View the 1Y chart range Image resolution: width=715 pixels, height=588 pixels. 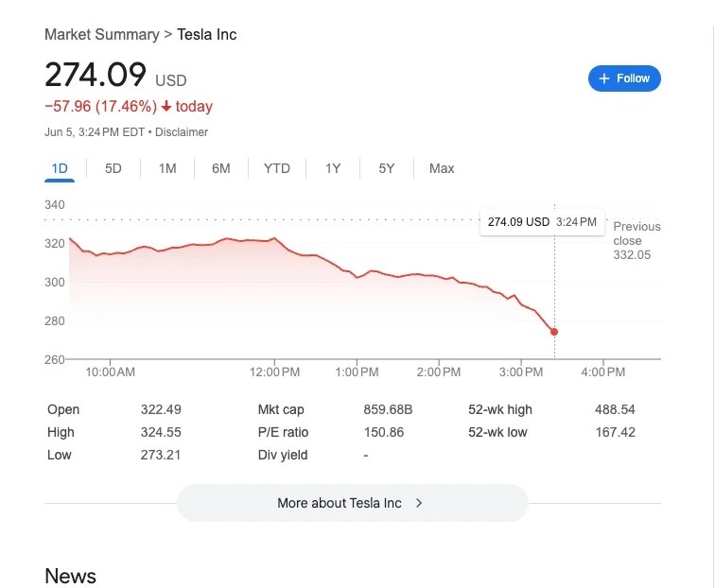(333, 168)
